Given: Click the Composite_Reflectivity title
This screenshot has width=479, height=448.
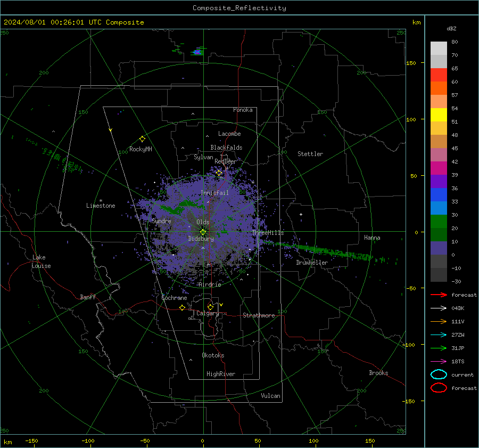Looking at the screenshot, I should click(240, 8).
